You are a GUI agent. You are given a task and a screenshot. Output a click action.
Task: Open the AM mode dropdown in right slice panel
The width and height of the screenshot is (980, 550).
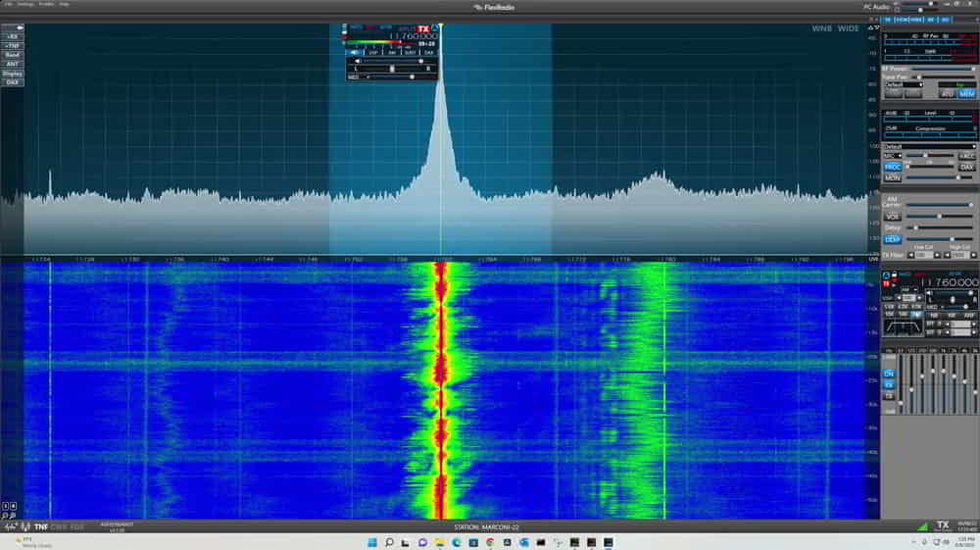(x=909, y=290)
